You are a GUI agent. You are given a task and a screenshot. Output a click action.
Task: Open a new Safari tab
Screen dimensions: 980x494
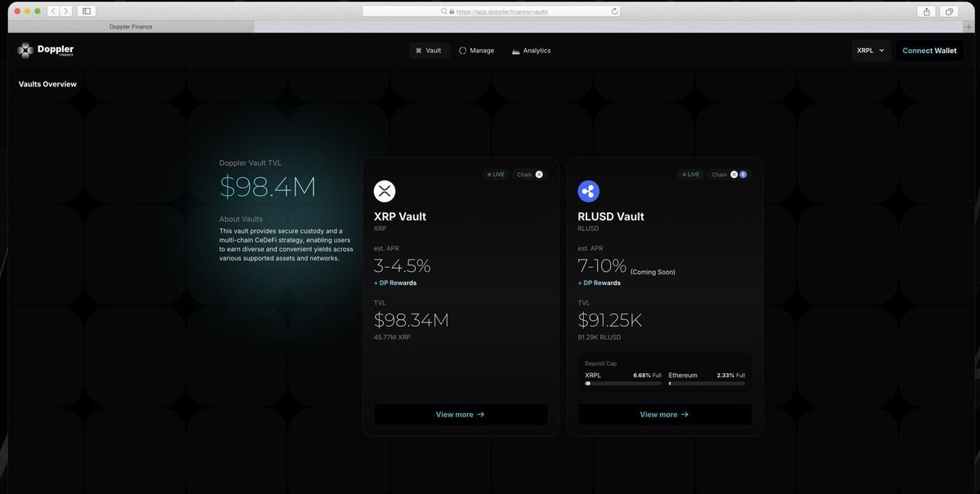pyautogui.click(x=969, y=27)
